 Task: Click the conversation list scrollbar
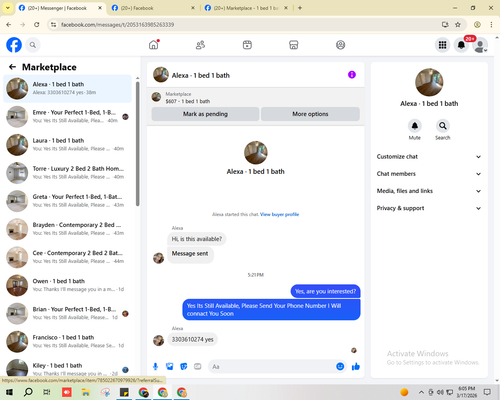pos(138,143)
